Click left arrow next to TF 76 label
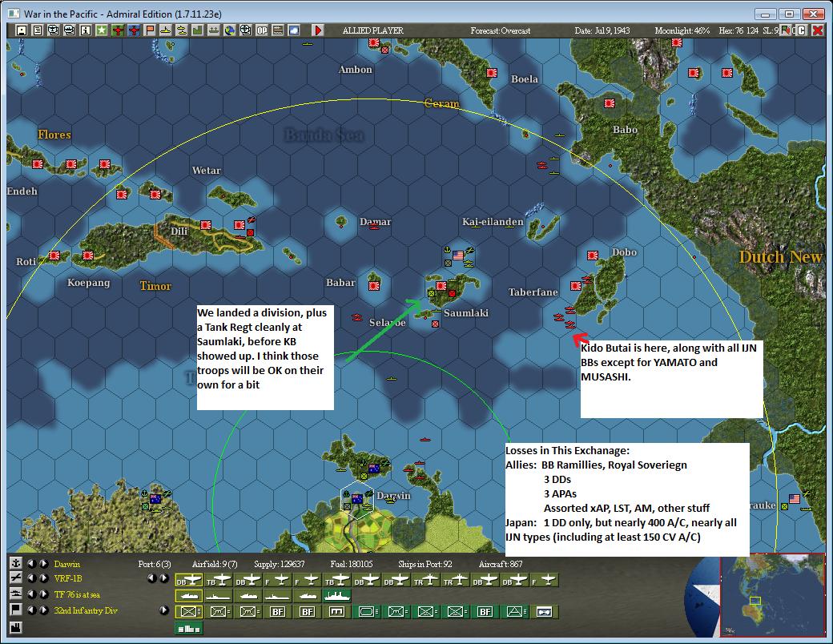Viewport: 833px width, 644px height. 32,594
